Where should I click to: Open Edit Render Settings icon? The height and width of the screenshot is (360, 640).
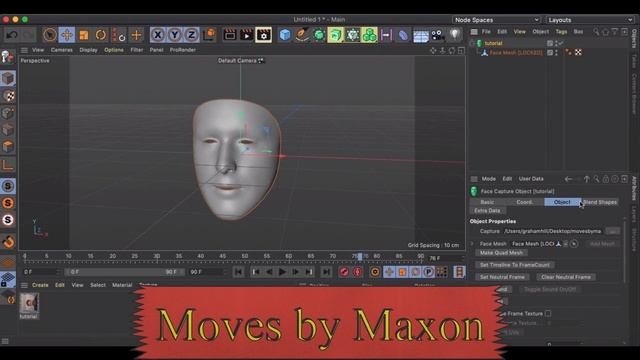(264, 35)
